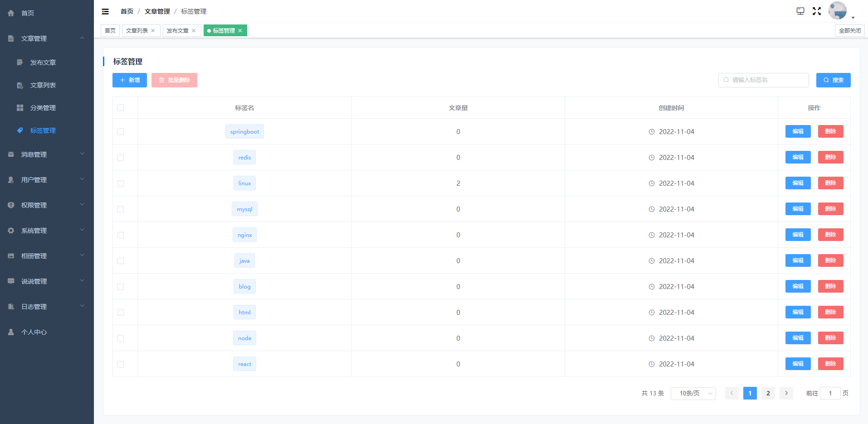Toggle the select-all checkbox in table header
868x424 pixels.
pos(121,108)
